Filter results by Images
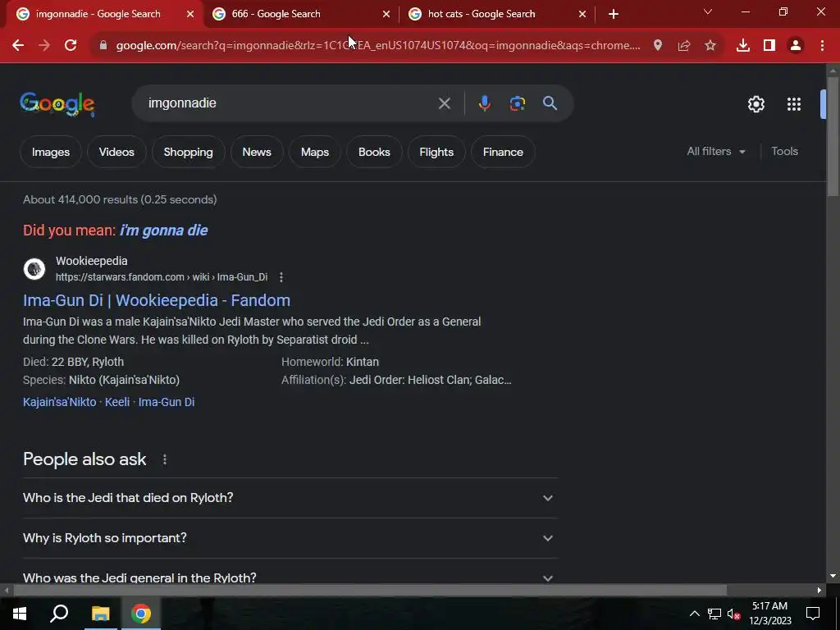The image size is (840, 630). tap(51, 152)
